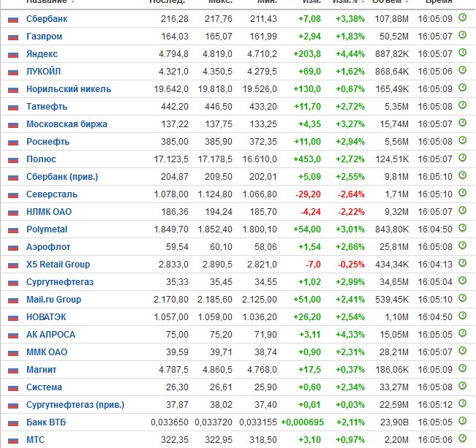
Task: Open the НОВАТЭК stock link
Action: tap(46, 317)
